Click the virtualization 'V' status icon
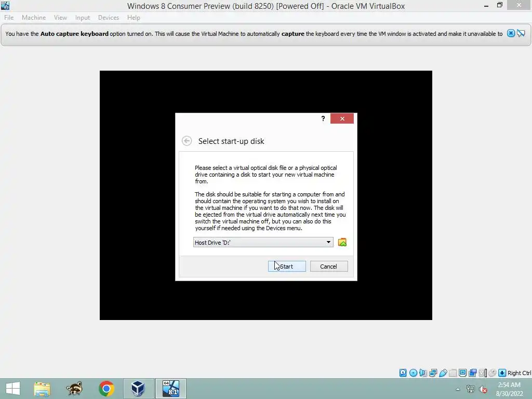 (x=483, y=373)
